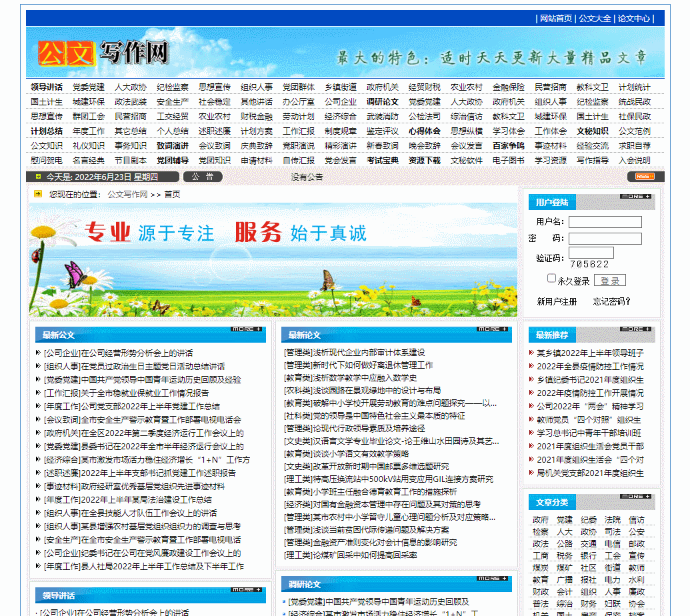Select 资源下载 navigation item
The image size is (690, 616).
(424, 161)
